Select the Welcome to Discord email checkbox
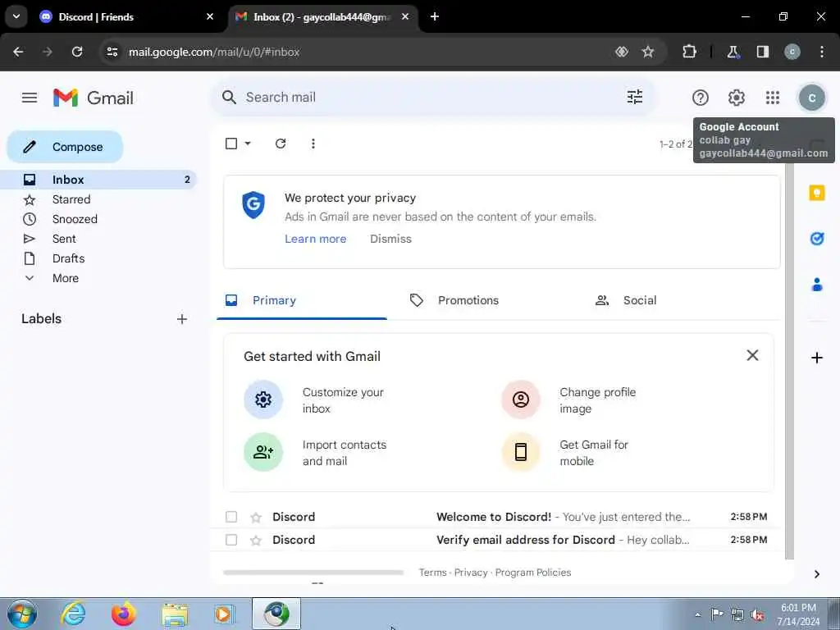 pos(231,517)
